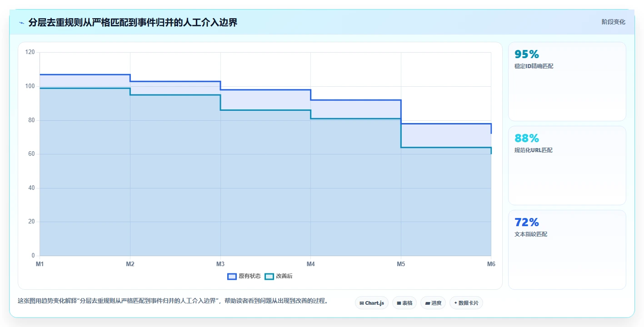
Task: Click the 40 y-axis tick label
Action: [x=31, y=188]
